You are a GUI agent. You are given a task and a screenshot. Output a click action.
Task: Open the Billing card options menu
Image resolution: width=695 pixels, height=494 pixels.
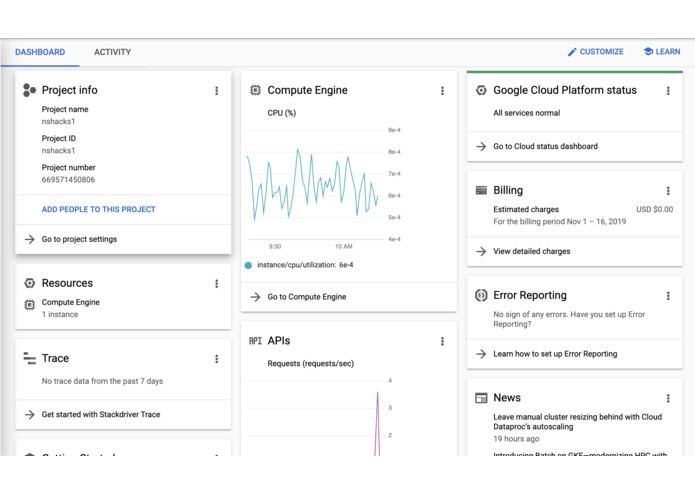[669, 191]
